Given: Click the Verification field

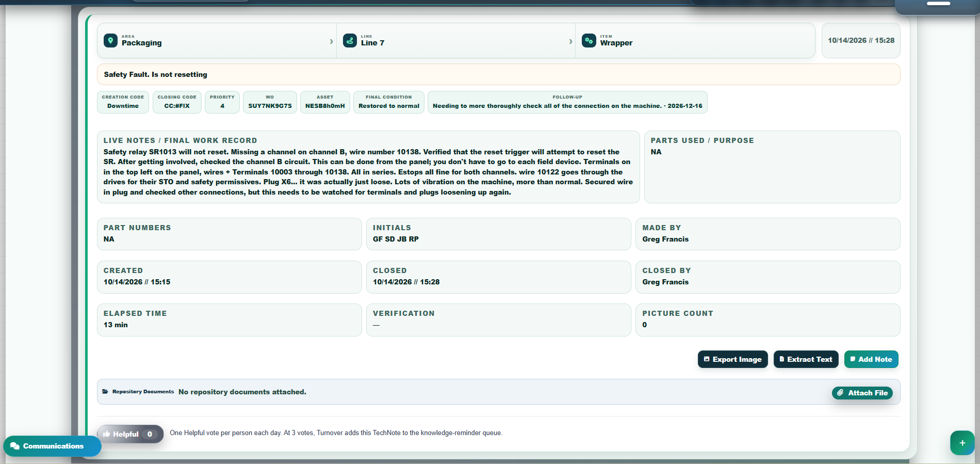Looking at the screenshot, I should [x=499, y=319].
